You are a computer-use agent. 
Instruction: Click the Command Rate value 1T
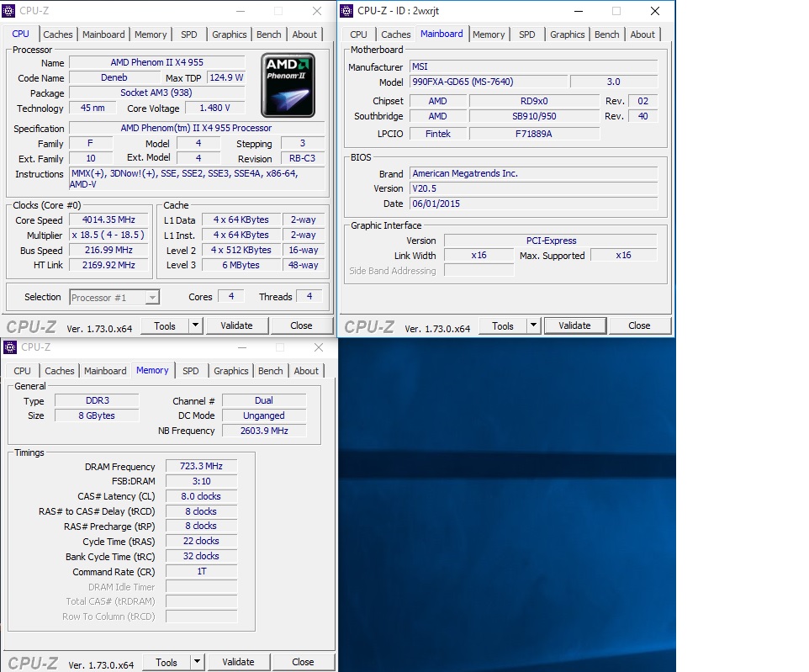pos(201,572)
